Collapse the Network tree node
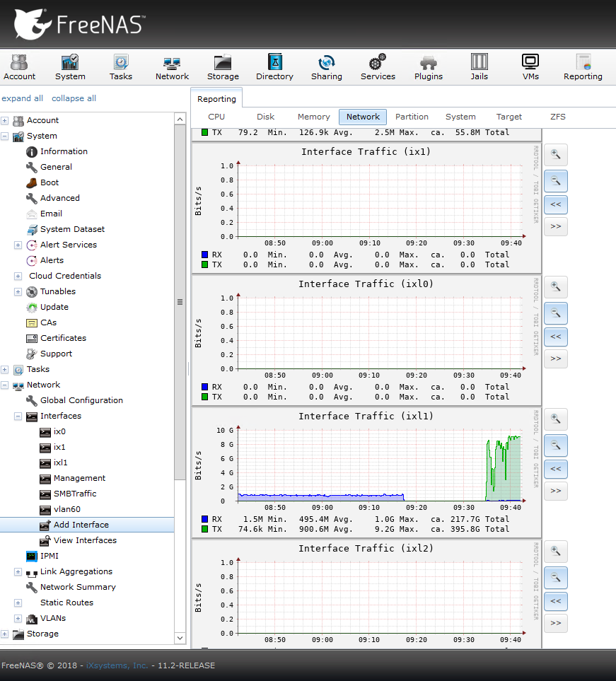 pos(5,385)
